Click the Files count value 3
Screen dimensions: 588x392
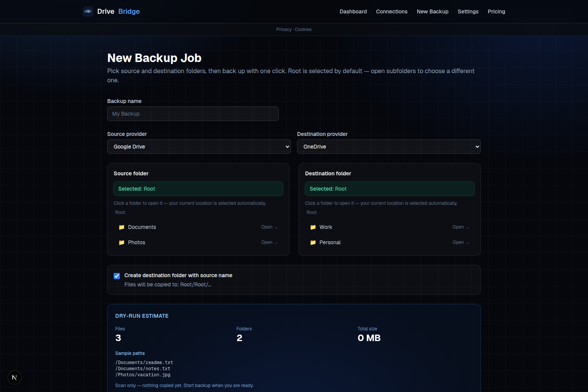pyautogui.click(x=118, y=338)
